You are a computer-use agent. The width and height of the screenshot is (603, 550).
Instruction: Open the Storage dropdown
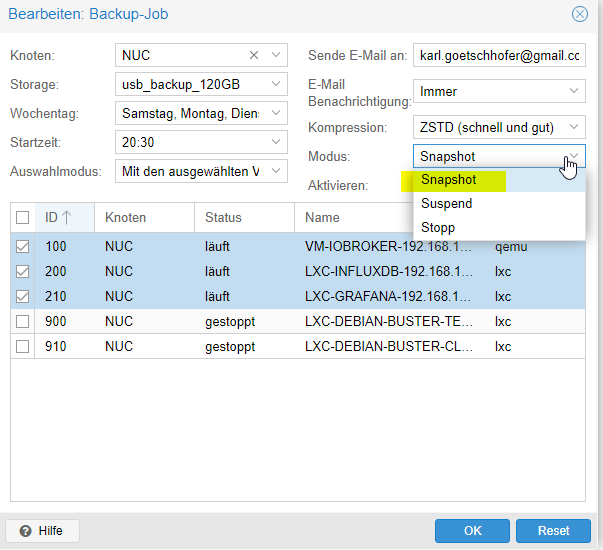276,84
